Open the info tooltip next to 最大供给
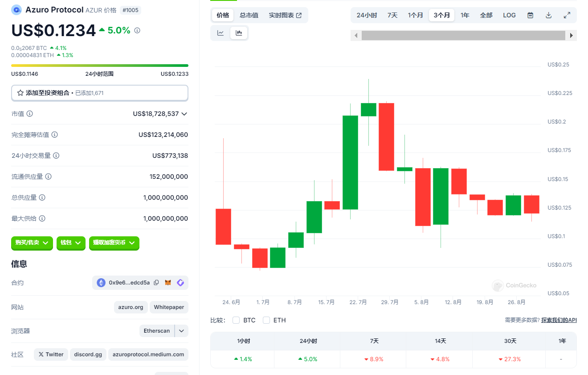Viewport: 588px width, 375px height. pyautogui.click(x=42, y=218)
